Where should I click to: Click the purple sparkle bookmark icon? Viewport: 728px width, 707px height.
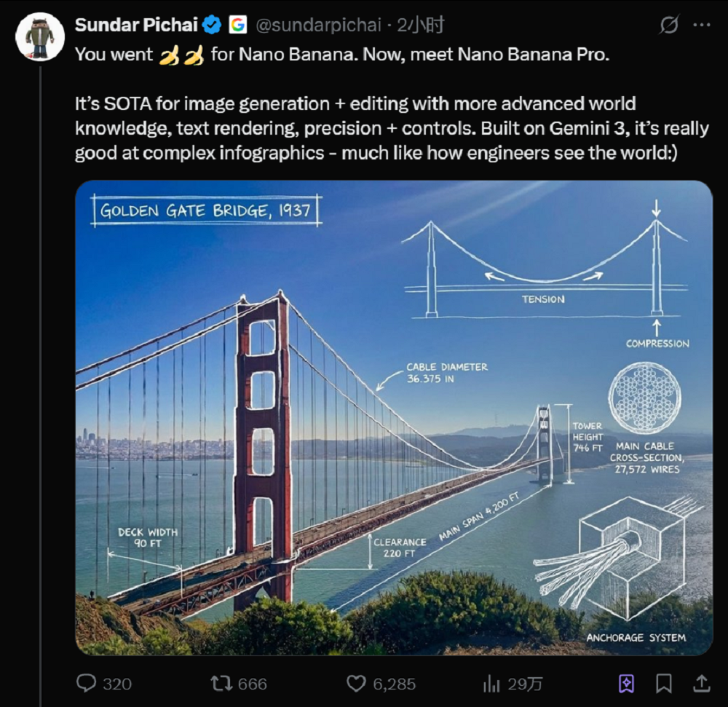(626, 683)
